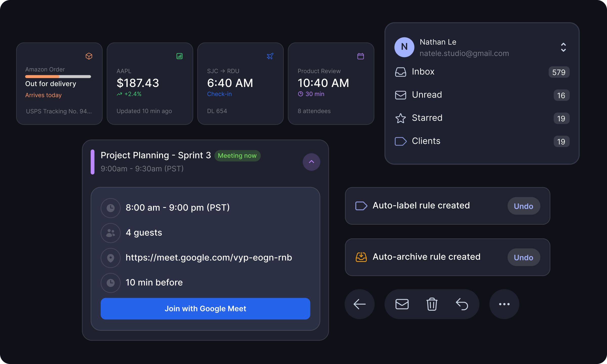This screenshot has height=364, width=607.
Task: Click the 9:00am - 9:30am (PST) time text
Action: click(142, 169)
